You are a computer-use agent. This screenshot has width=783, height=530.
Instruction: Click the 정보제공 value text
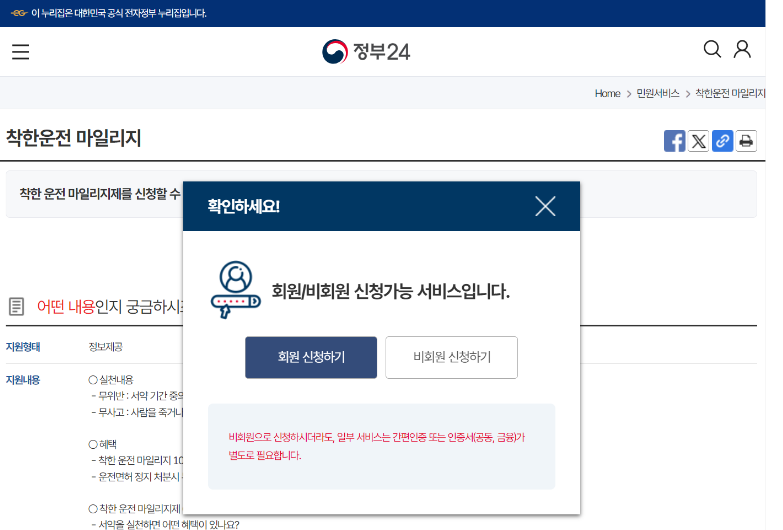pos(105,347)
